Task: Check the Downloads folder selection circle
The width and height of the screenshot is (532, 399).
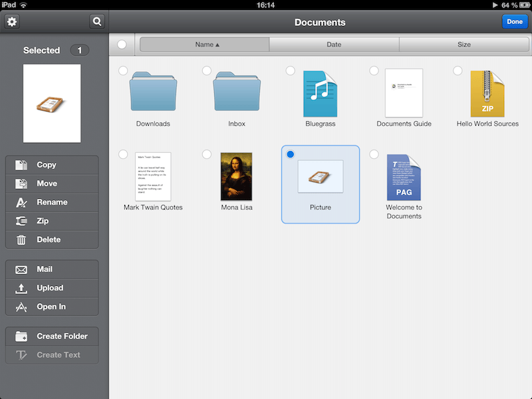Action: pos(123,70)
